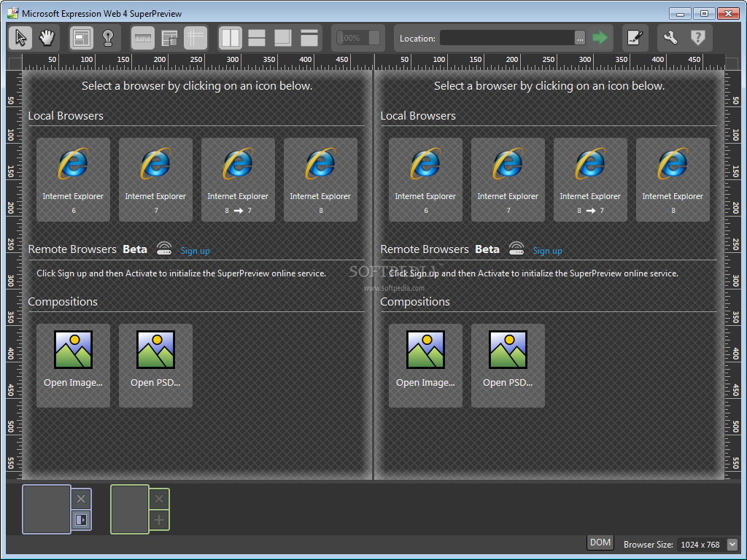
Task: Select IE 8 as 7 compatibility in left pane
Action: click(x=239, y=180)
